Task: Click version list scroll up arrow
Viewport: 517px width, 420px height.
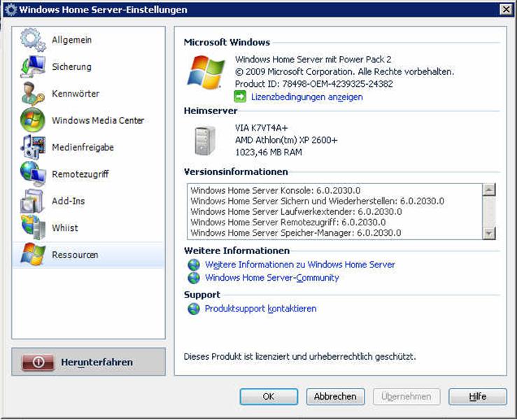Action: pos(488,190)
